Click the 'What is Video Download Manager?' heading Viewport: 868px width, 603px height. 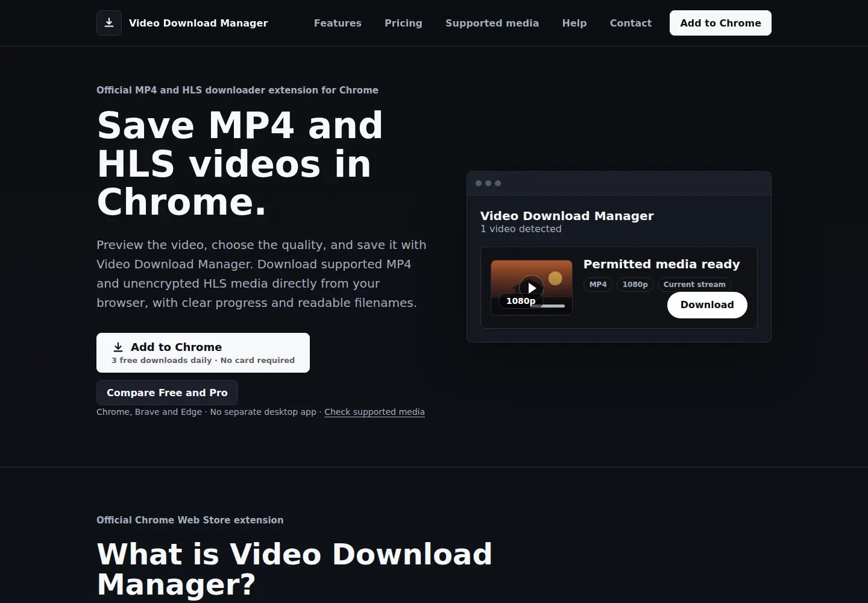pos(294,569)
